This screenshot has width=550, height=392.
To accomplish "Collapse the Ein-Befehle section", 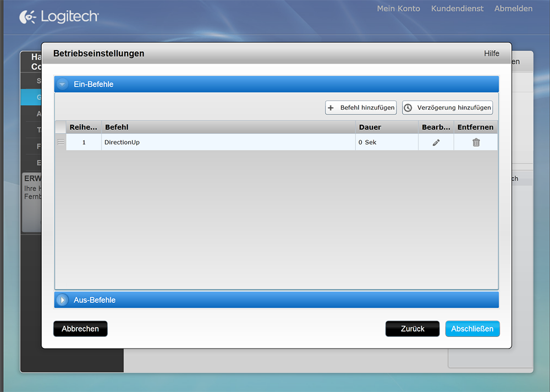I will pos(63,84).
